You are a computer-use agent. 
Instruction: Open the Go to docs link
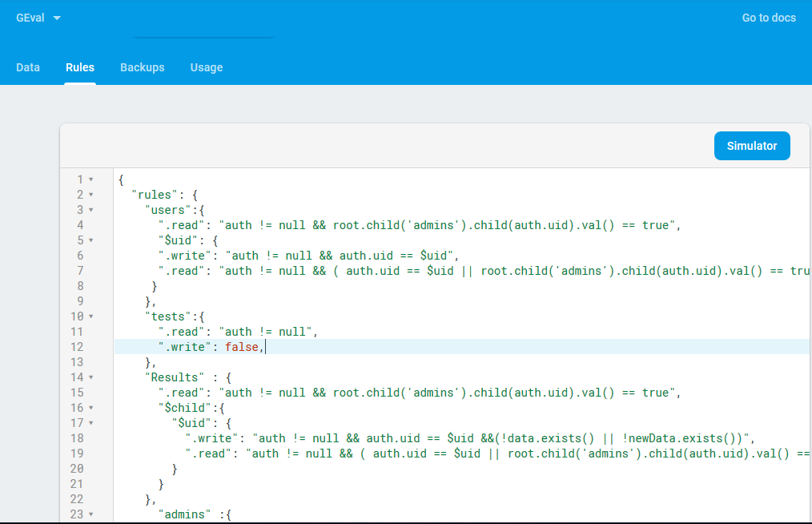(769, 18)
